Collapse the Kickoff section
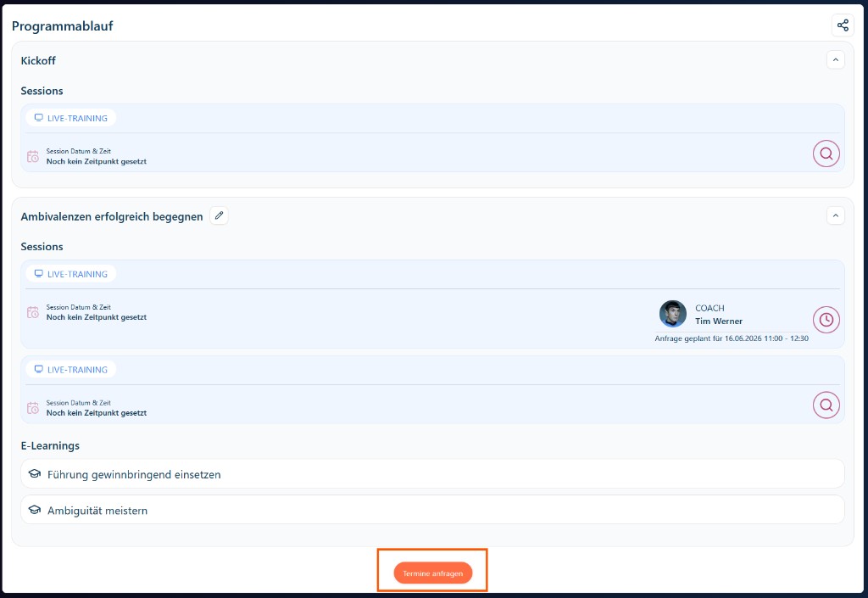The width and height of the screenshot is (868, 598). coord(835,59)
